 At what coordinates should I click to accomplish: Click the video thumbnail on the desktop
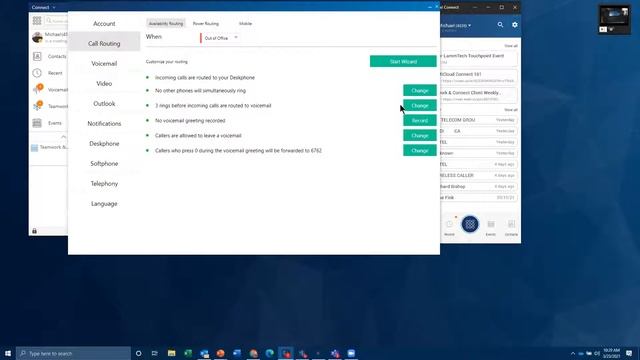[x=614, y=19]
